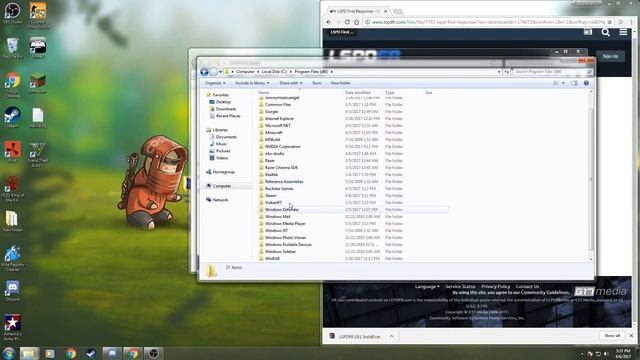Viewport: 640px width, 360px height.
Task: Open the Language dropdown in website footer
Action: click(x=427, y=287)
